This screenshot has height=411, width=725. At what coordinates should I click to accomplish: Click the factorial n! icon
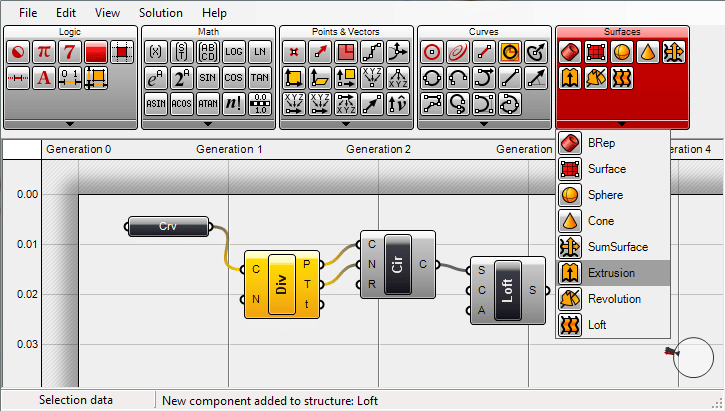coord(234,103)
